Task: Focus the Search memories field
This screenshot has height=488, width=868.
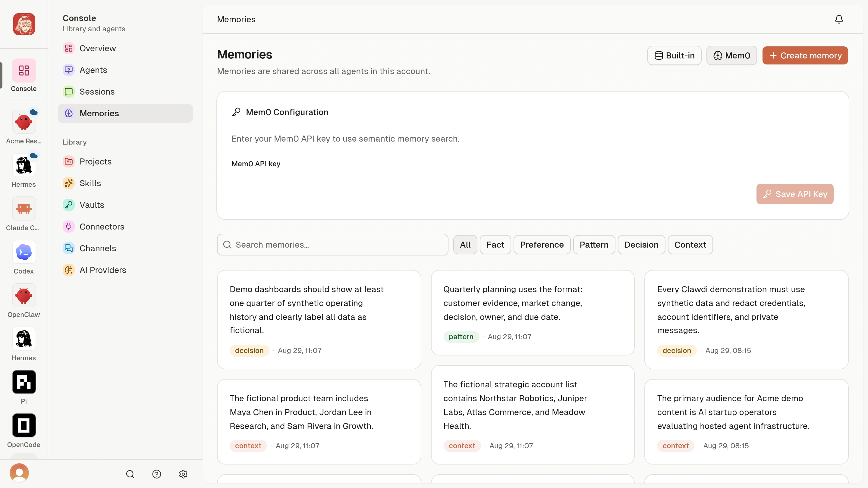Action: 332,245
